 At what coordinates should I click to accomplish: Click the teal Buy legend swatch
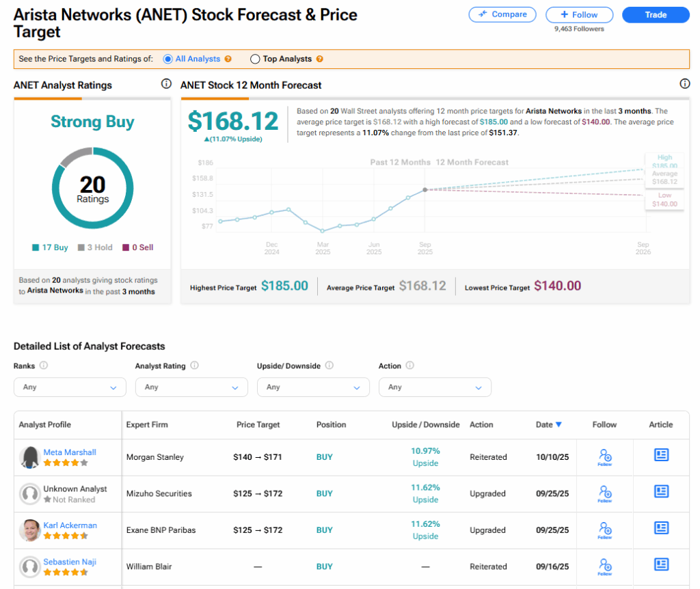[36, 247]
